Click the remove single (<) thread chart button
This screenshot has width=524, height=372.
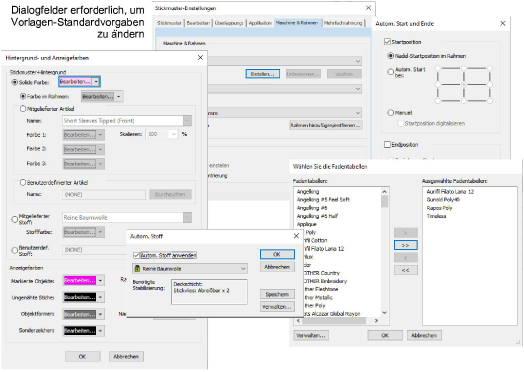(406, 258)
